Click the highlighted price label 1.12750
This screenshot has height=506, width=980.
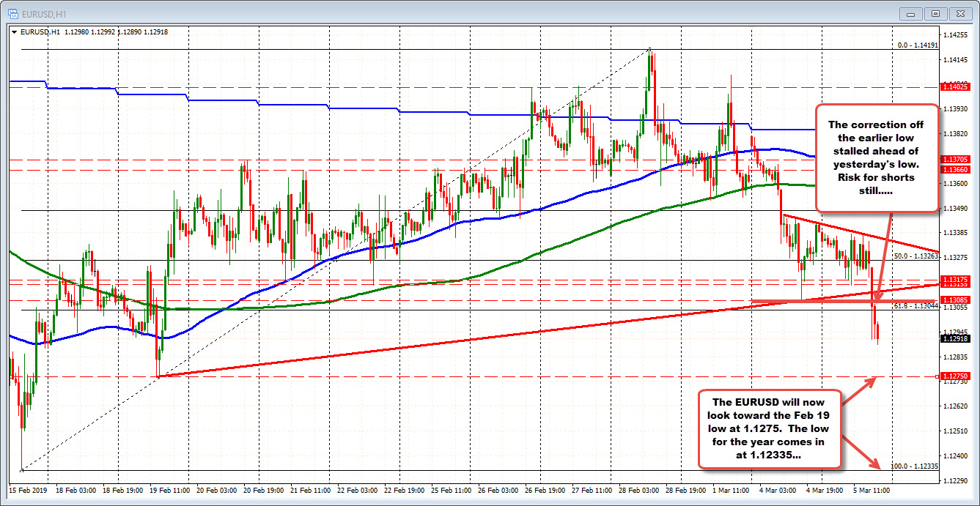[x=957, y=376]
